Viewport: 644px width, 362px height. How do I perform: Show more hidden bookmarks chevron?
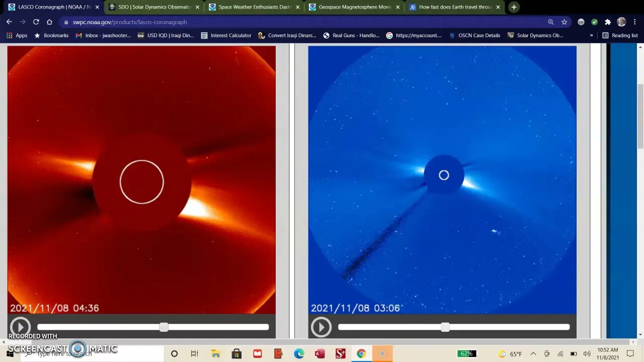pyautogui.click(x=591, y=36)
